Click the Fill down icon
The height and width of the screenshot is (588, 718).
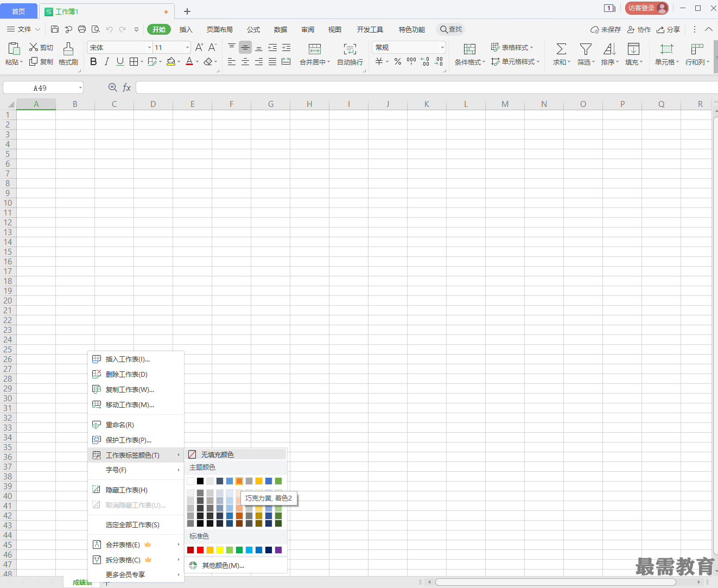tap(633, 49)
